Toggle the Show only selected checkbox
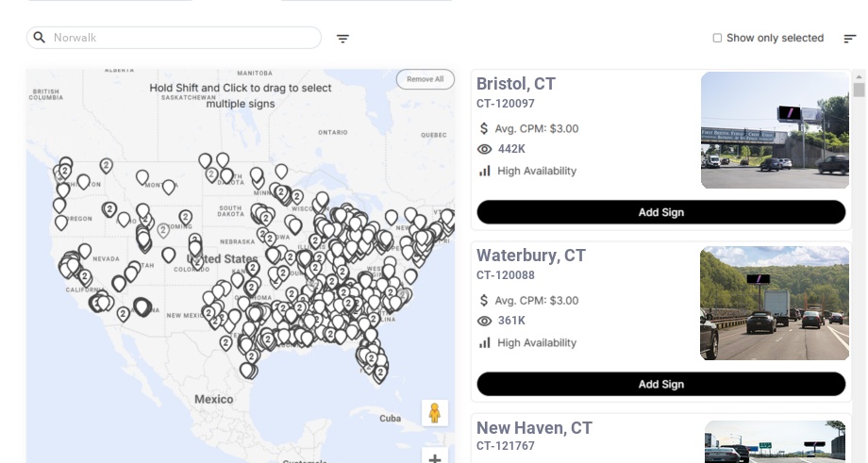868x463 pixels. [x=717, y=39]
